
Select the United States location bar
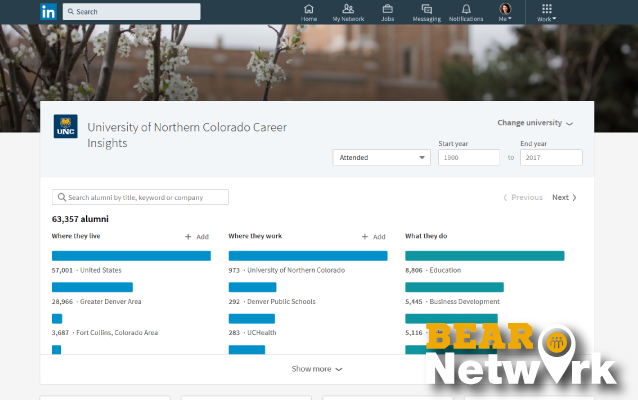click(x=131, y=256)
